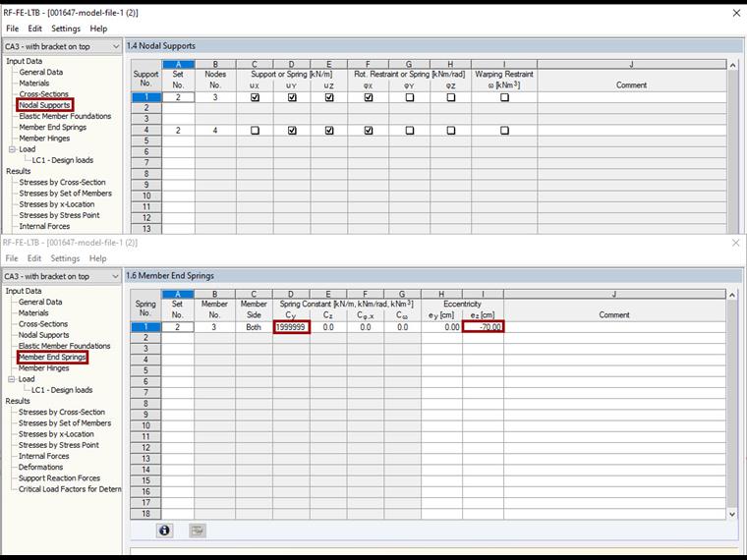Click Nodes No. cell with value 4 in supports
Viewport: 747px width, 560px height.
tap(215, 130)
